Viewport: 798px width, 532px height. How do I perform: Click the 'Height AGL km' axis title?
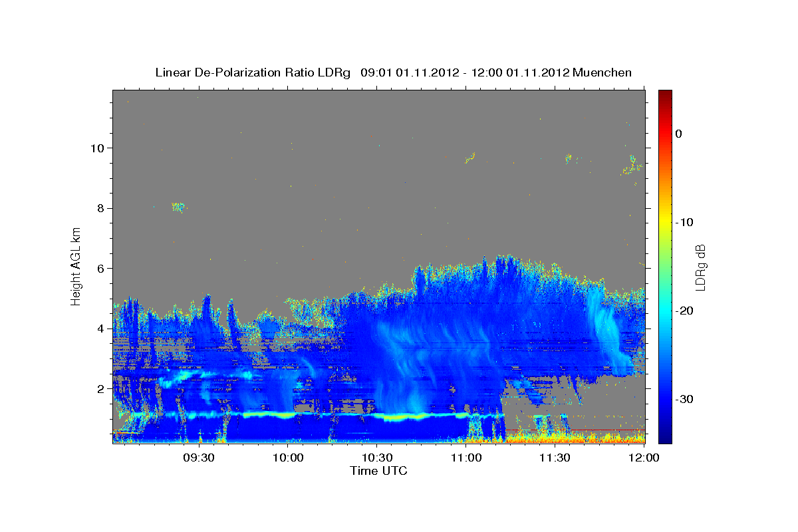tap(76, 266)
